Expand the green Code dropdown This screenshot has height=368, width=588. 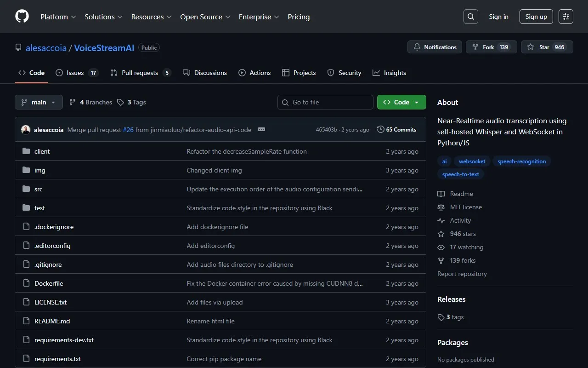pyautogui.click(x=401, y=102)
